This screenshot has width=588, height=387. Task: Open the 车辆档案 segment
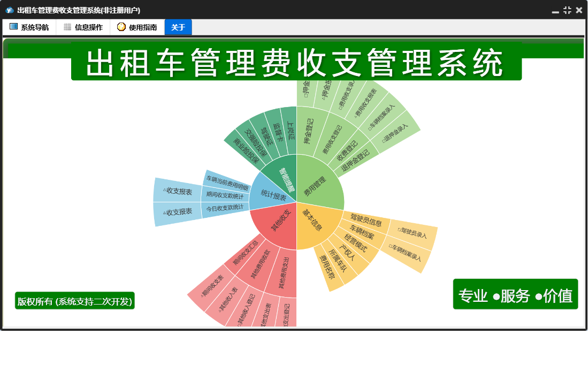pyautogui.click(x=362, y=232)
